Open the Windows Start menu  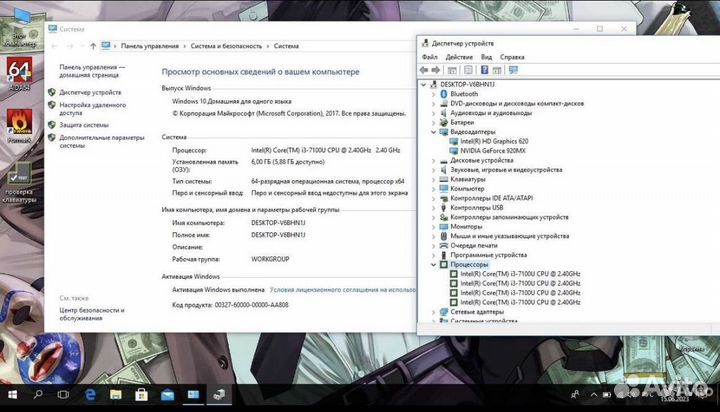click(12, 395)
